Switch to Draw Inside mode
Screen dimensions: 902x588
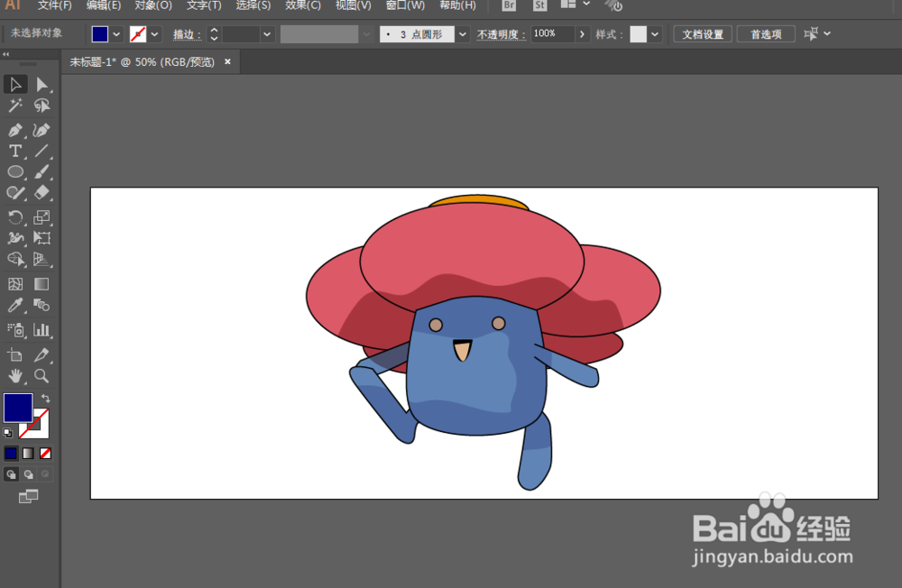coord(45,474)
